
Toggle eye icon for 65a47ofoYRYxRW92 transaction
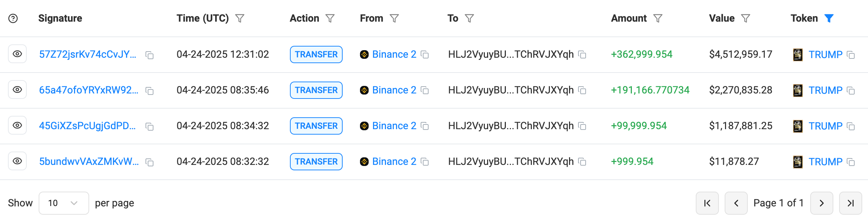point(17,90)
